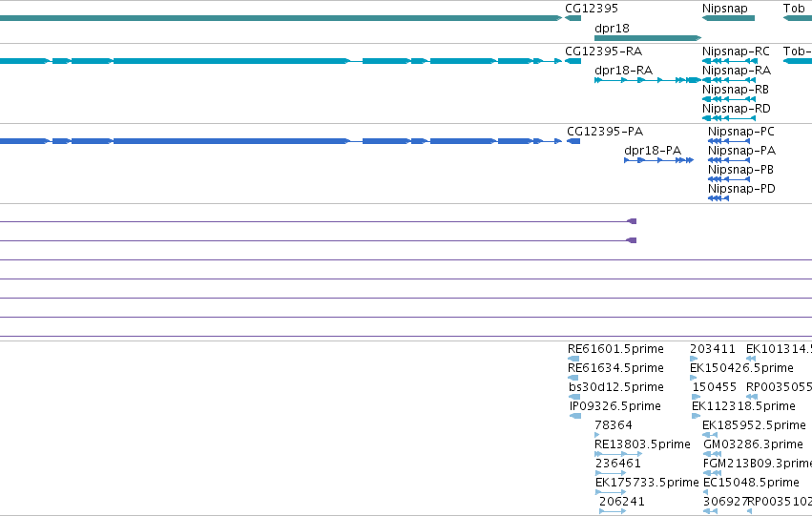The height and width of the screenshot is (516, 812).
Task: Open the 206241 feature label
Action: [x=622, y=502]
